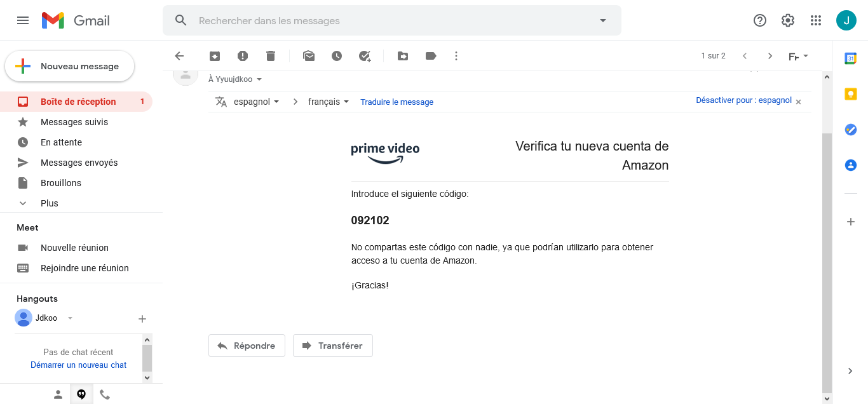The image size is (868, 404).
Task: Open Boîte de réception folder
Action: pyautogui.click(x=76, y=102)
